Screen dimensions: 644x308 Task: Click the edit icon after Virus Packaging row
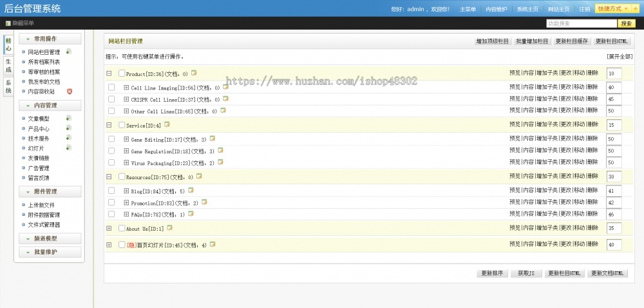[x=220, y=162]
